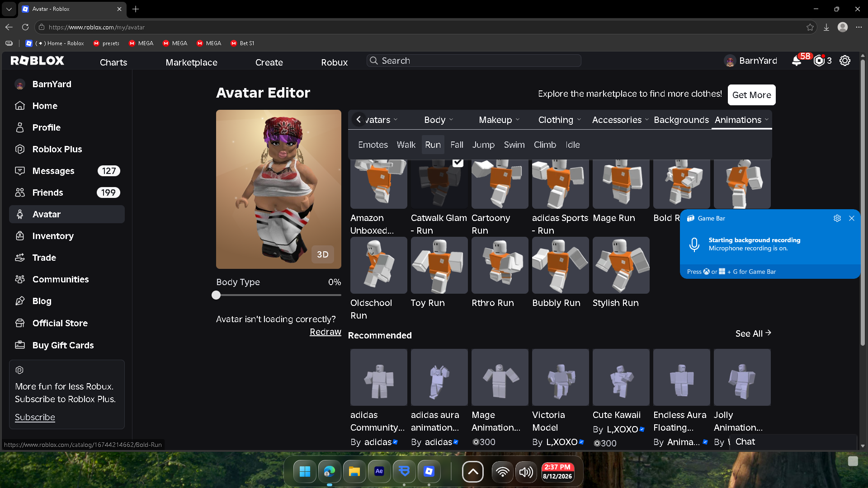This screenshot has height=488, width=868.
Task: Select the Jump animation tab
Action: tap(483, 145)
